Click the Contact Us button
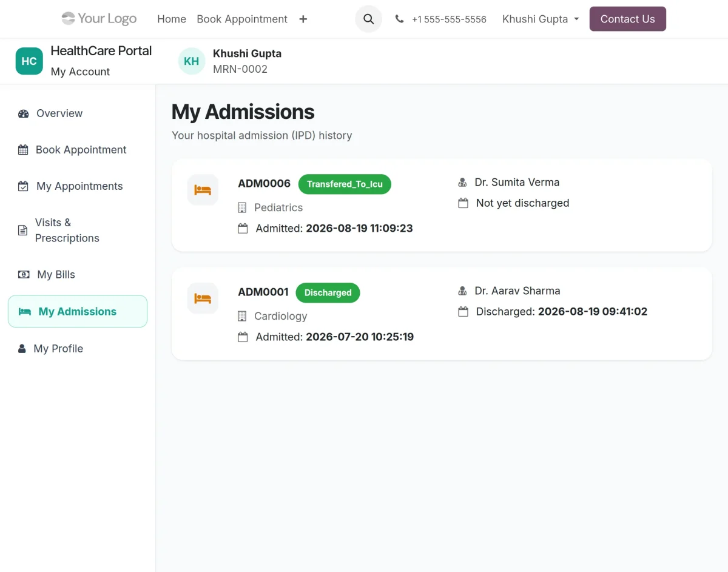This screenshot has width=728, height=572. [628, 19]
